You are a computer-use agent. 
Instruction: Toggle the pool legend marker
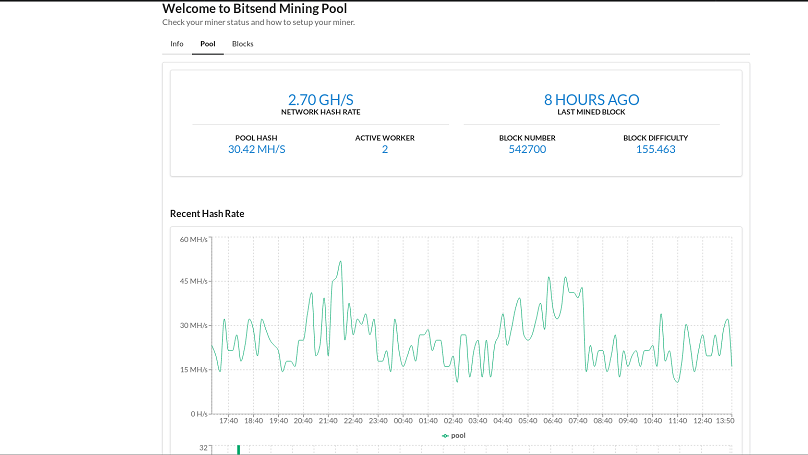click(445, 436)
